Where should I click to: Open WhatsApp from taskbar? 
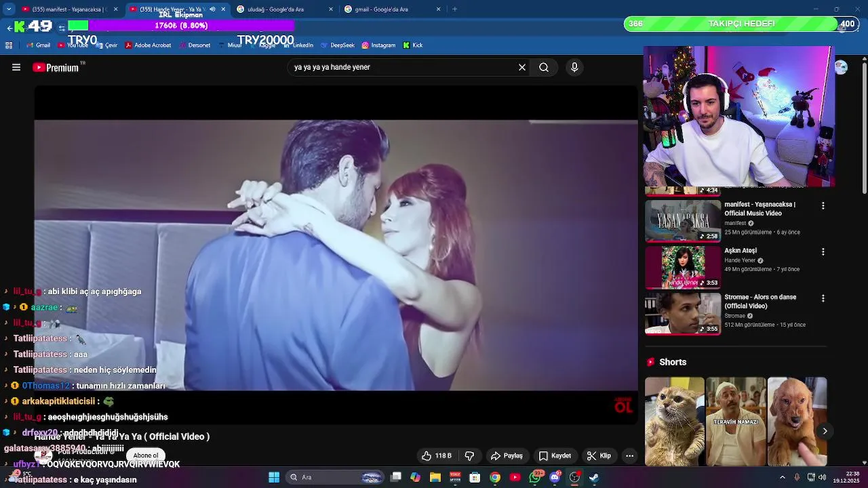click(x=535, y=477)
